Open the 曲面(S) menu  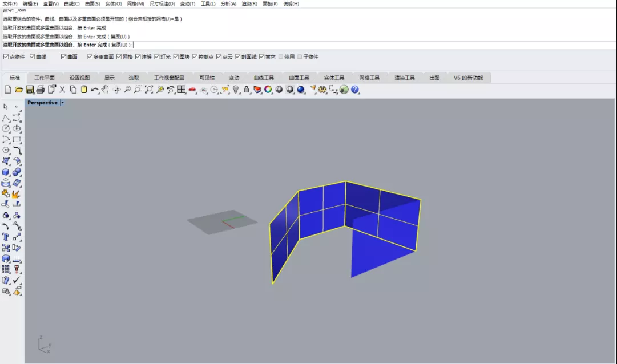(x=92, y=3)
